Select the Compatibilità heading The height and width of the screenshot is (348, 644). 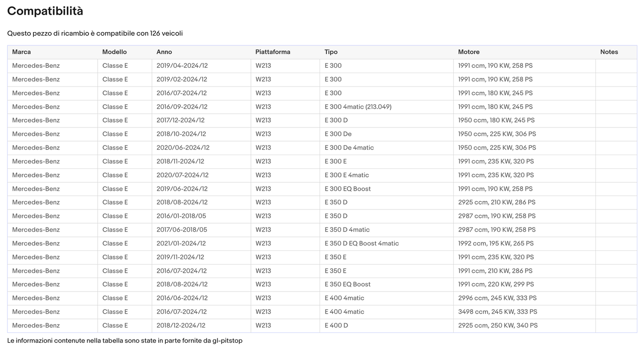(x=45, y=11)
